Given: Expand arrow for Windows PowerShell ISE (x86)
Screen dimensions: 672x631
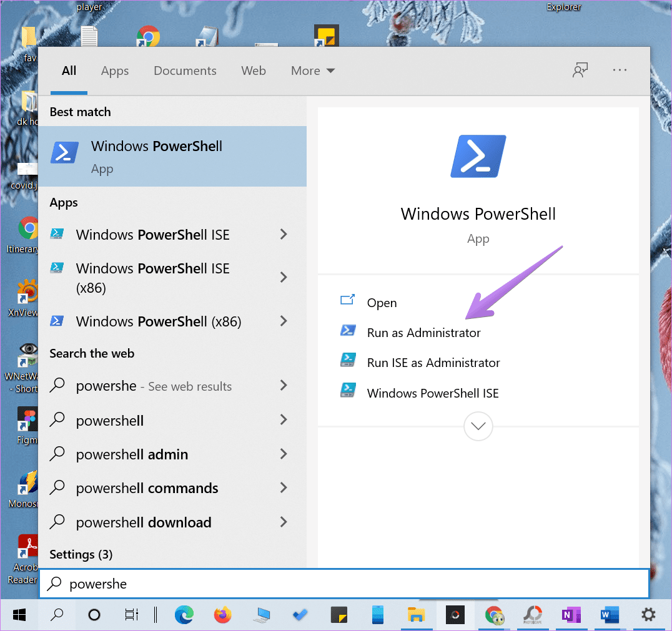Looking at the screenshot, I should point(284,277).
